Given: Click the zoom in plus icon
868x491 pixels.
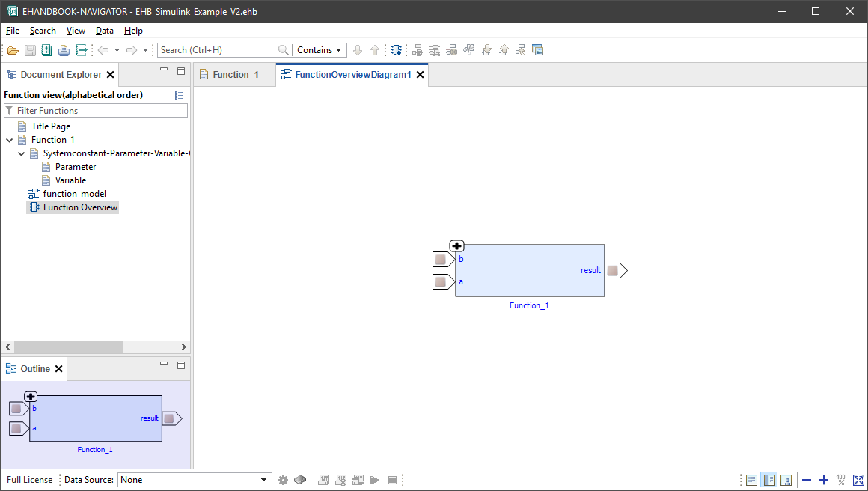Looking at the screenshot, I should [824, 480].
